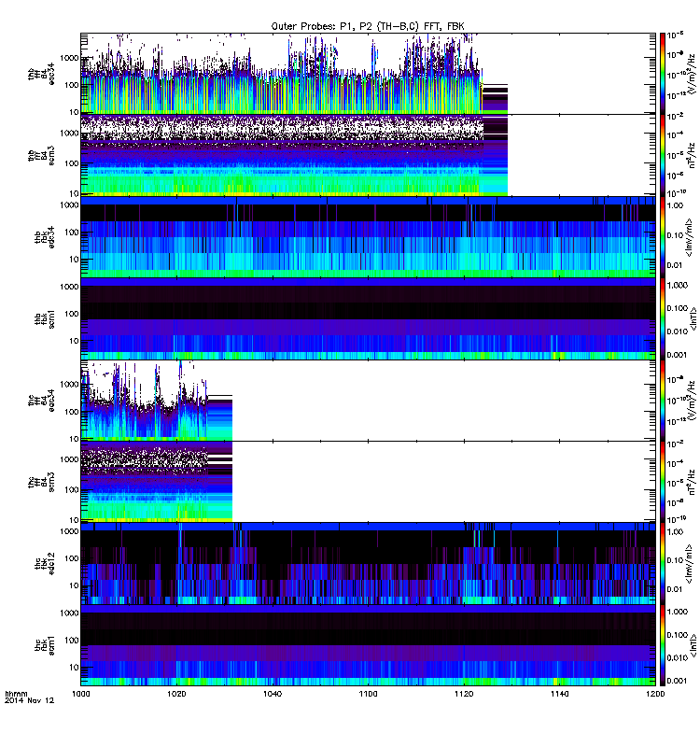The image size is (700, 747).
Task: Click the 1040 time tick label
Action: 273,694
